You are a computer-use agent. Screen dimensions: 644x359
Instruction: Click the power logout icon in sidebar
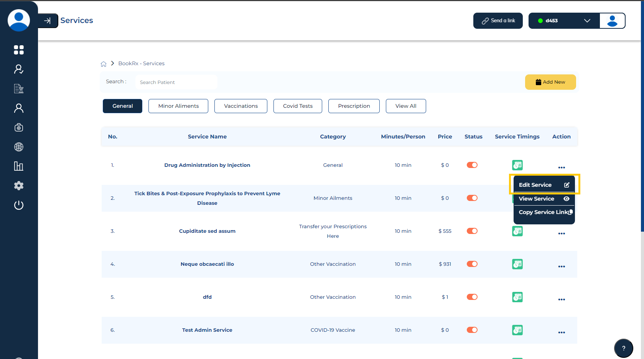point(19,205)
